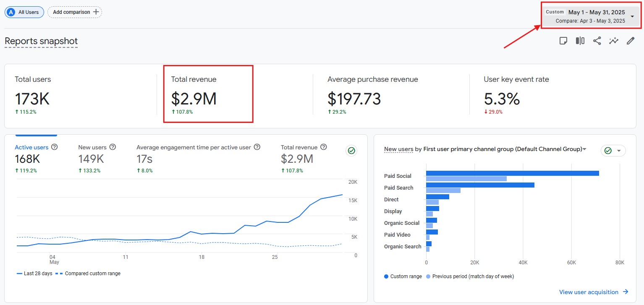644x305 pixels.
Task: Click the $2.9M Total revenue scorecard value
Action: tap(194, 99)
